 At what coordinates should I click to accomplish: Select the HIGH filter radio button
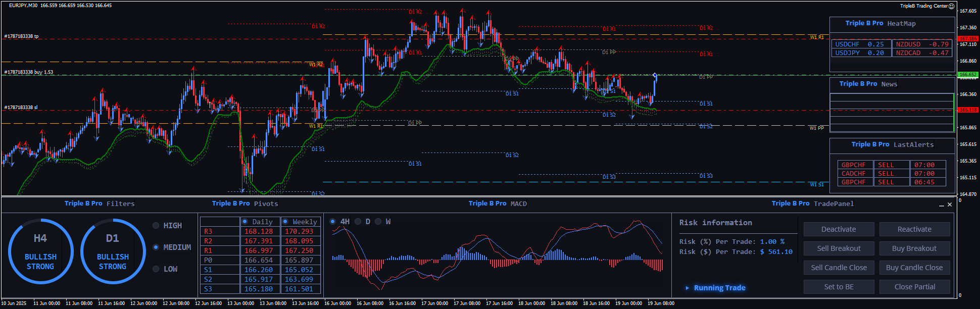(156, 226)
